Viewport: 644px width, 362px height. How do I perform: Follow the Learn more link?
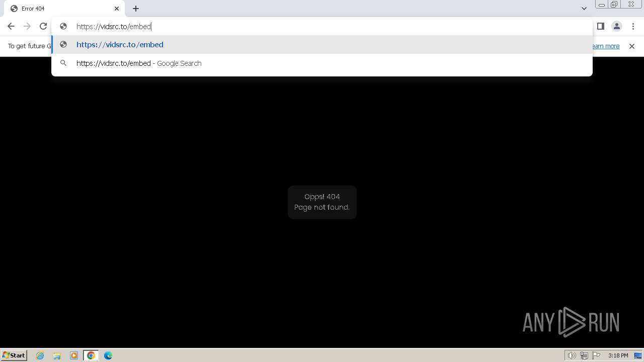pyautogui.click(x=606, y=46)
